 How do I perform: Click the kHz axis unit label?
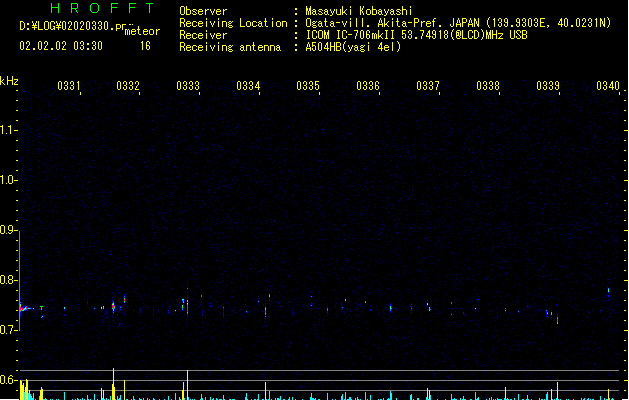tap(9, 81)
